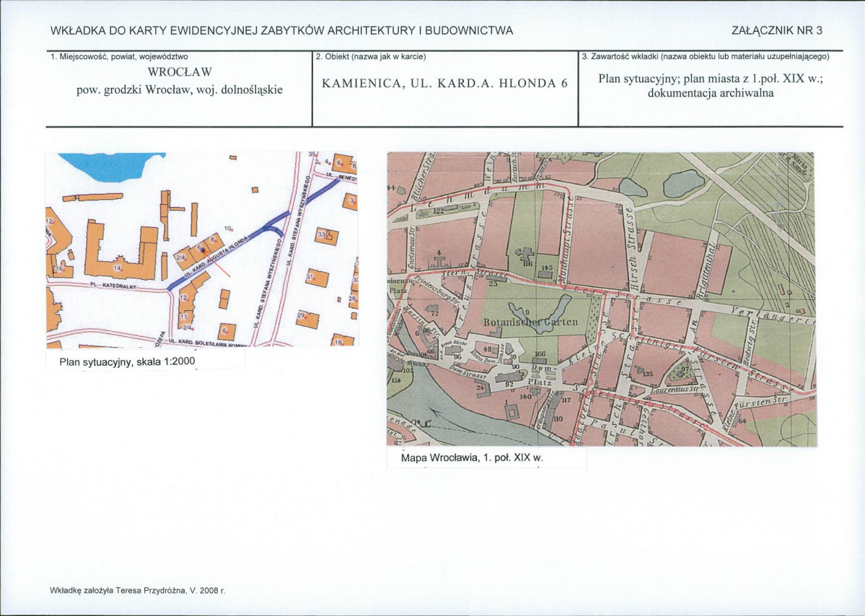Click the "Dom-Platz" label on historic map
This screenshot has height=616, width=865.
541,375
